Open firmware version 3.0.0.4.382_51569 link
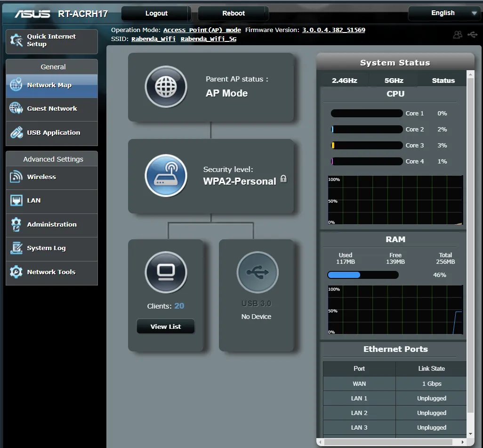The width and height of the screenshot is (483, 448). pos(334,30)
